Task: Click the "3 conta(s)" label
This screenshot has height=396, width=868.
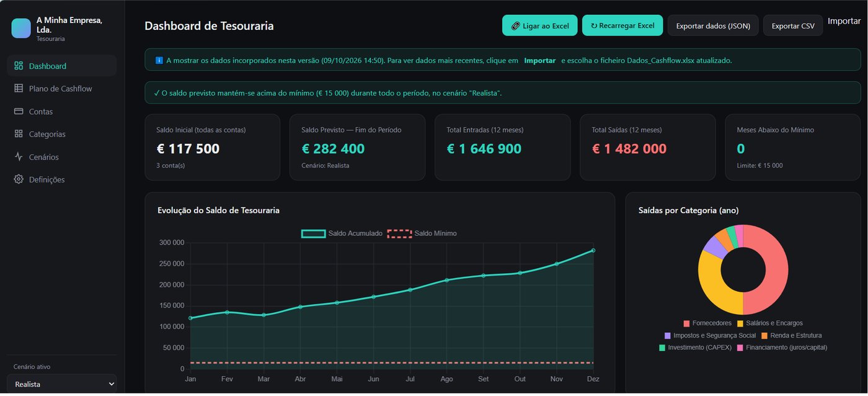Action: click(x=170, y=166)
